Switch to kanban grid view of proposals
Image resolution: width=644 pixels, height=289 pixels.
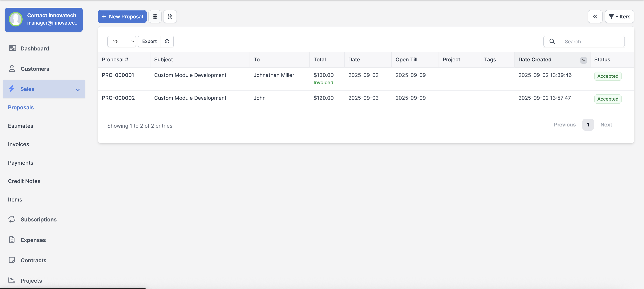[154, 16]
